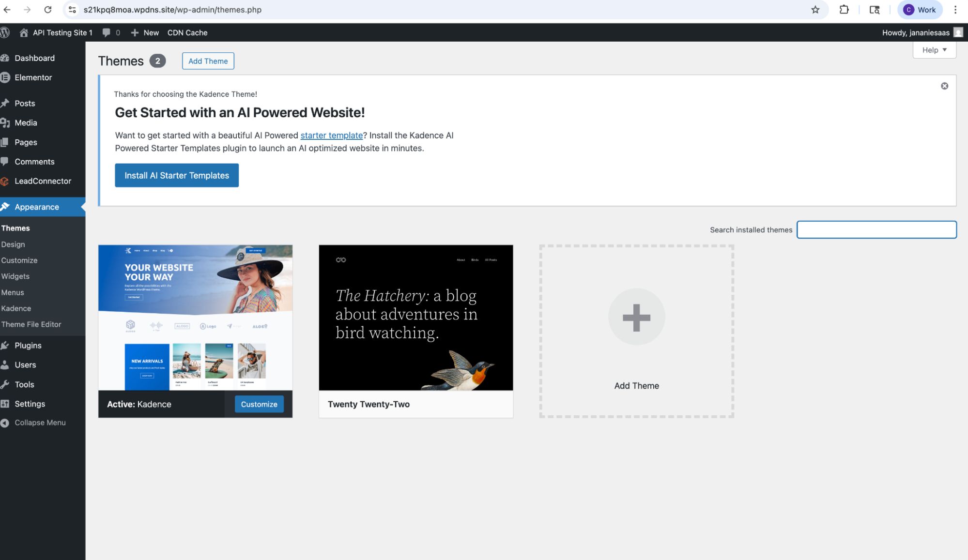Click the theme count badge showing 2
Viewport: 968px width, 560px height.
157,61
